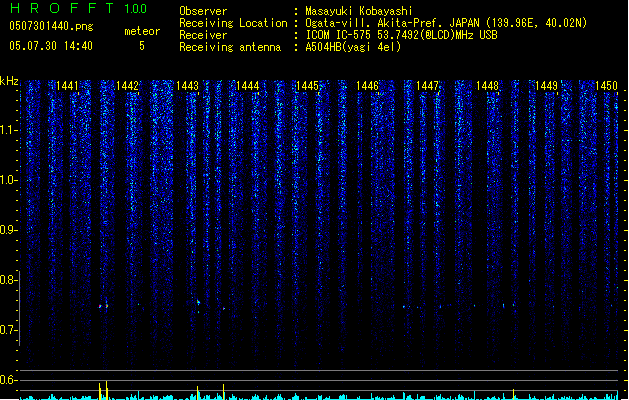This screenshot has height=400, width=629.
Task: Click the 0.8 kHz axis tick label
Action: (x=8, y=280)
